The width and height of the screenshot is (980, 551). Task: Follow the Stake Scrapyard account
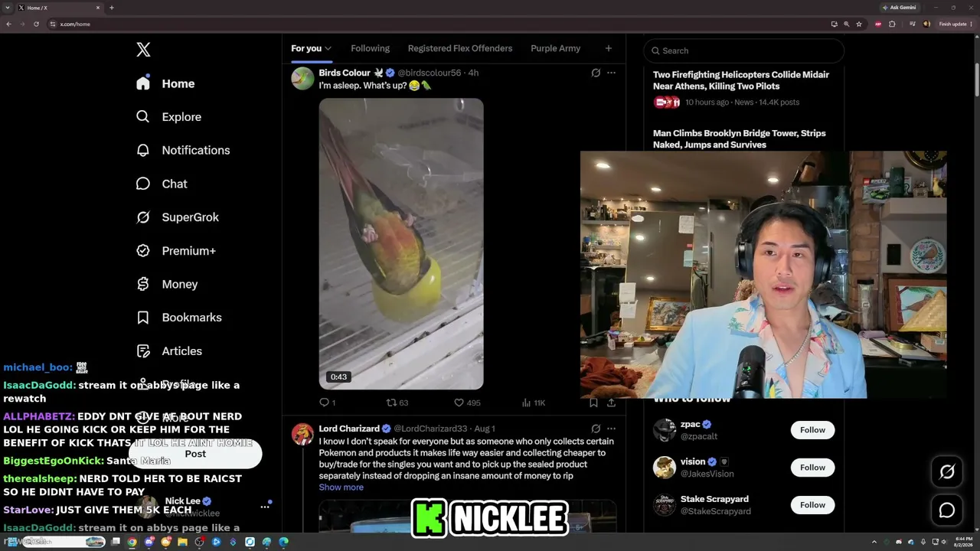pyautogui.click(x=812, y=505)
